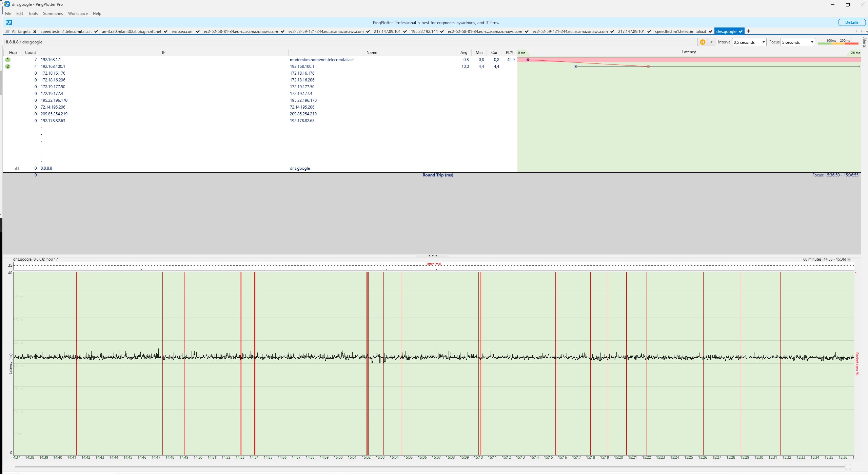Click the IP column header
Viewport: 868px width, 474px height.
(x=164, y=53)
